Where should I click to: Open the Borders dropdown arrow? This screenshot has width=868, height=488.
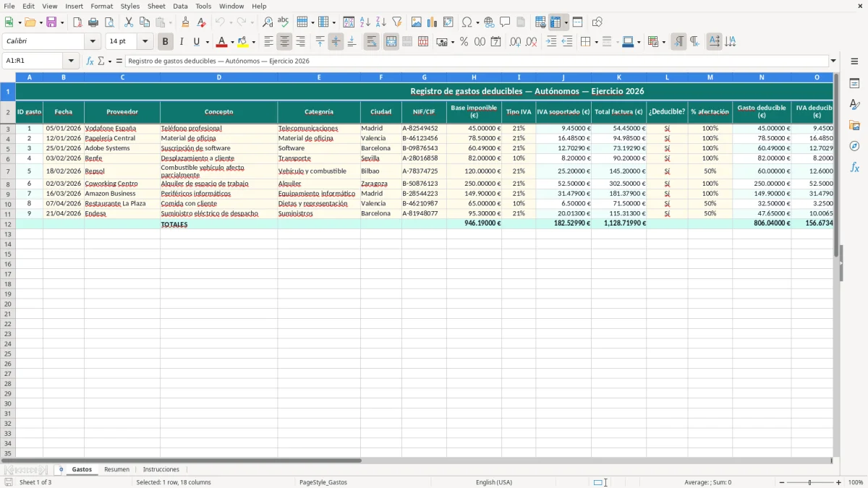(596, 42)
